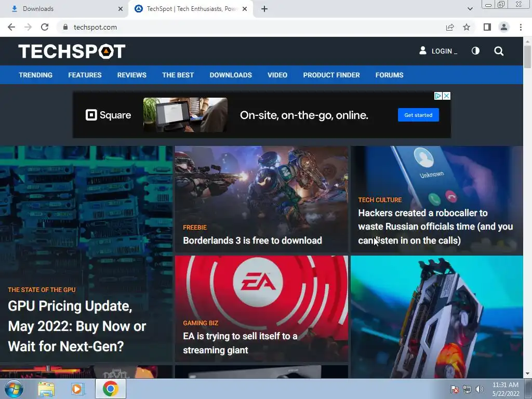Bookmark this tab with the star icon
532x399 pixels.
(467, 27)
